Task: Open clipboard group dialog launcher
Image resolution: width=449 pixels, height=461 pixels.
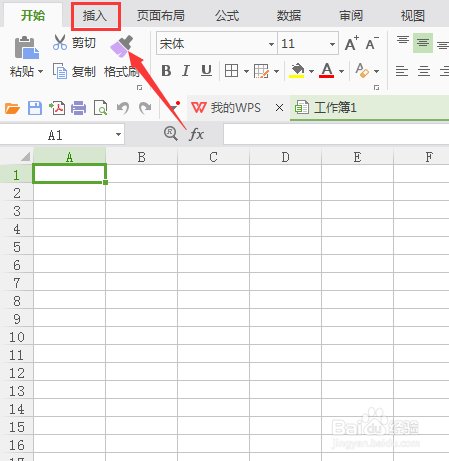Action: click(x=139, y=88)
